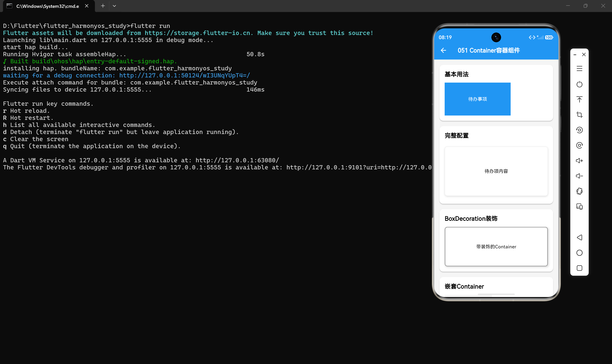
Task: Open the Dart VM Service URL 127.0.0.1:63080
Action: point(237,160)
